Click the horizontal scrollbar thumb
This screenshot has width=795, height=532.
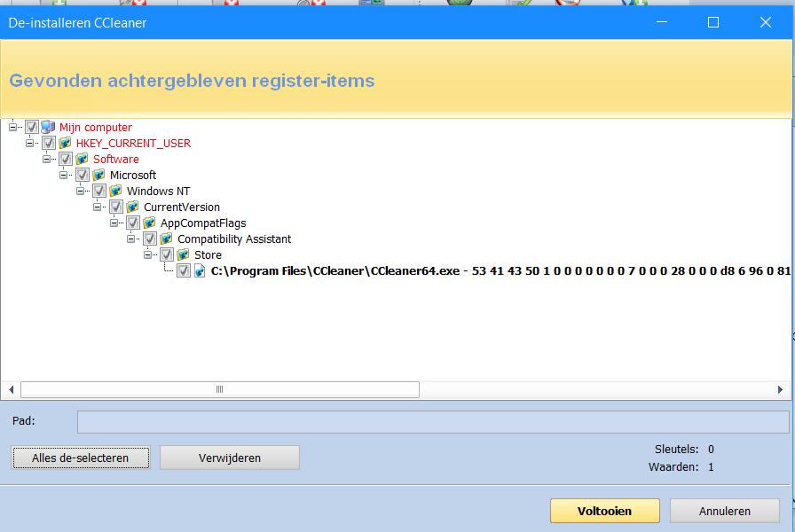(x=219, y=389)
